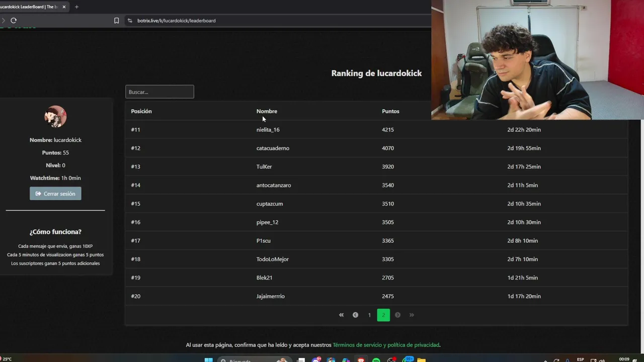This screenshot has height=362, width=644.
Task: Click the 4070 points value
Action: coord(388,148)
